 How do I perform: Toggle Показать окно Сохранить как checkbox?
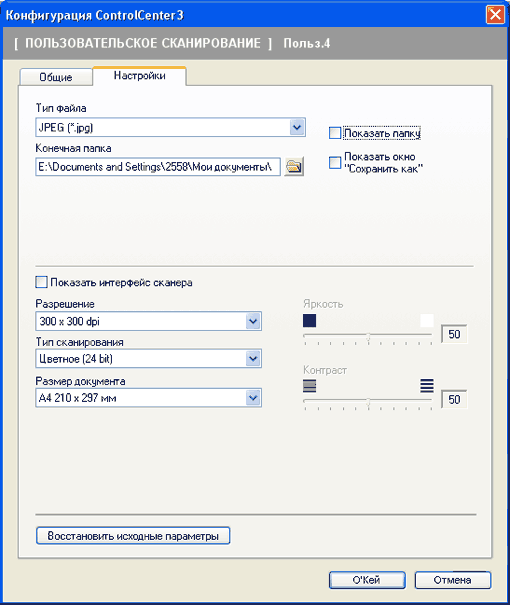pyautogui.click(x=335, y=162)
